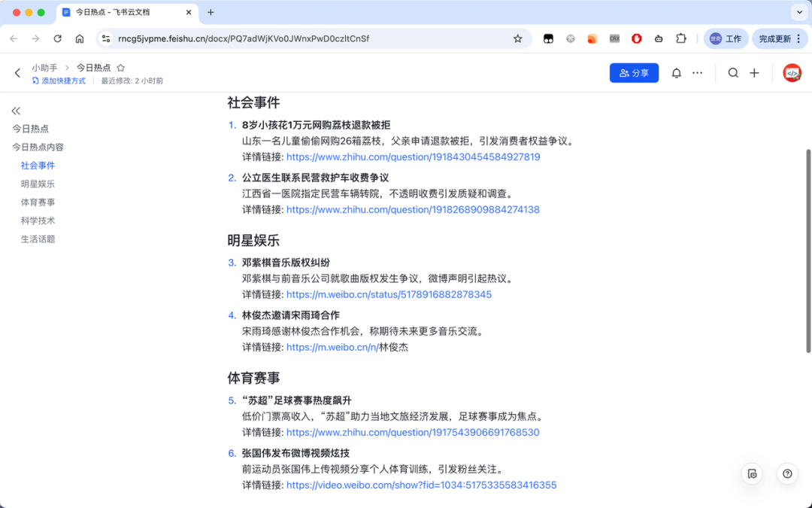Reload the page with the refresh icon
The height and width of the screenshot is (508, 812).
(x=57, y=37)
